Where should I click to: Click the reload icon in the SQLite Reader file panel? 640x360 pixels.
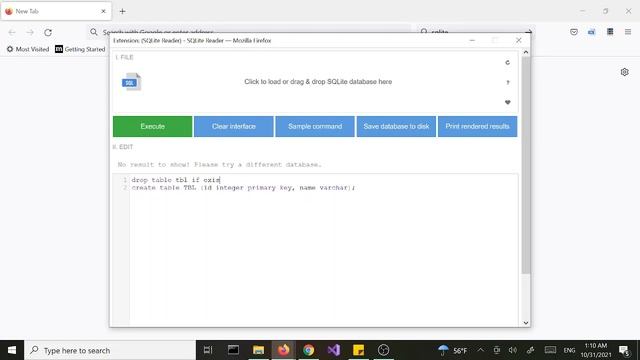click(x=507, y=62)
